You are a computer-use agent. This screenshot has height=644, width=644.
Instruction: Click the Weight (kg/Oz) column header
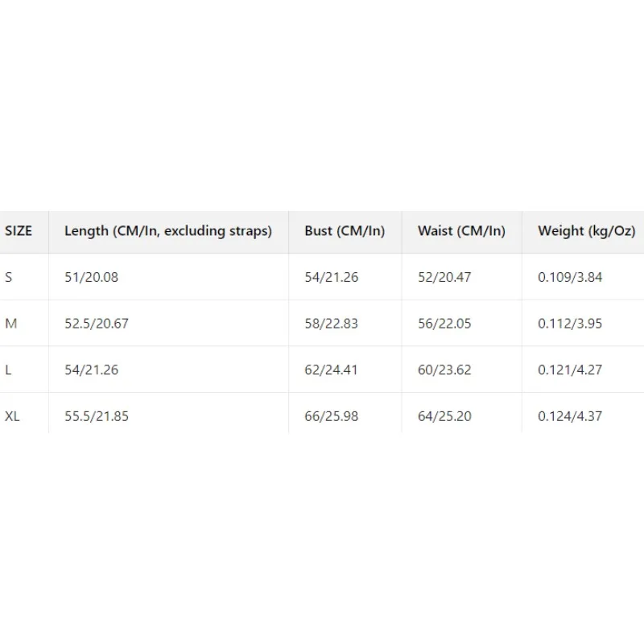(x=586, y=231)
